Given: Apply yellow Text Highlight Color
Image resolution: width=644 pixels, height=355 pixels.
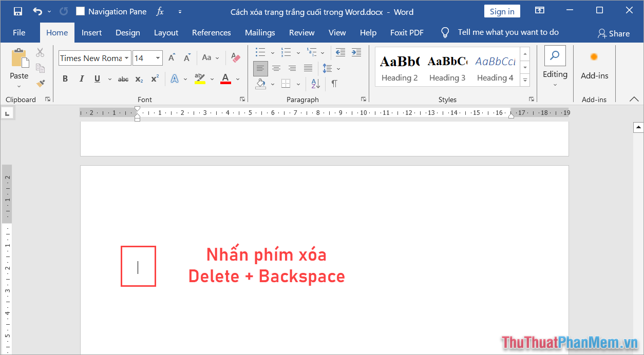Looking at the screenshot, I should tap(199, 78).
